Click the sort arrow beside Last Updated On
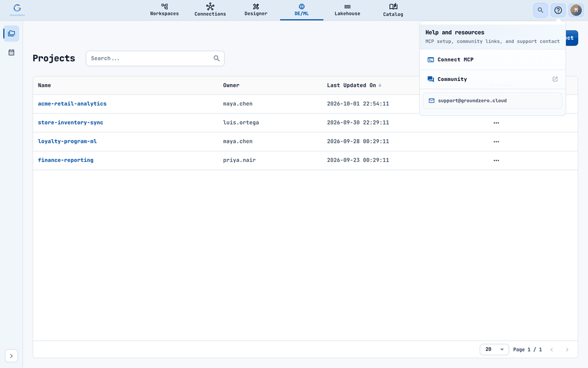Viewport: 588px width, 368px height. coord(380,85)
